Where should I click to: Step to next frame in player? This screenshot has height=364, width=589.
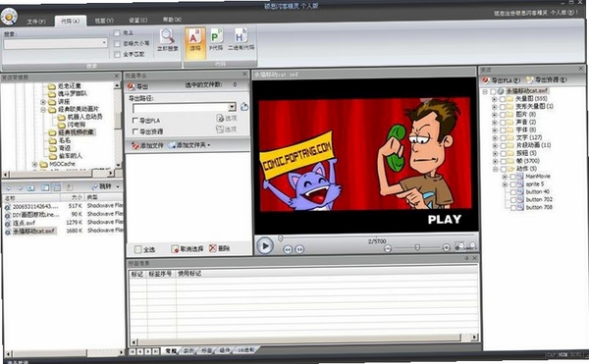pyautogui.click(x=299, y=249)
